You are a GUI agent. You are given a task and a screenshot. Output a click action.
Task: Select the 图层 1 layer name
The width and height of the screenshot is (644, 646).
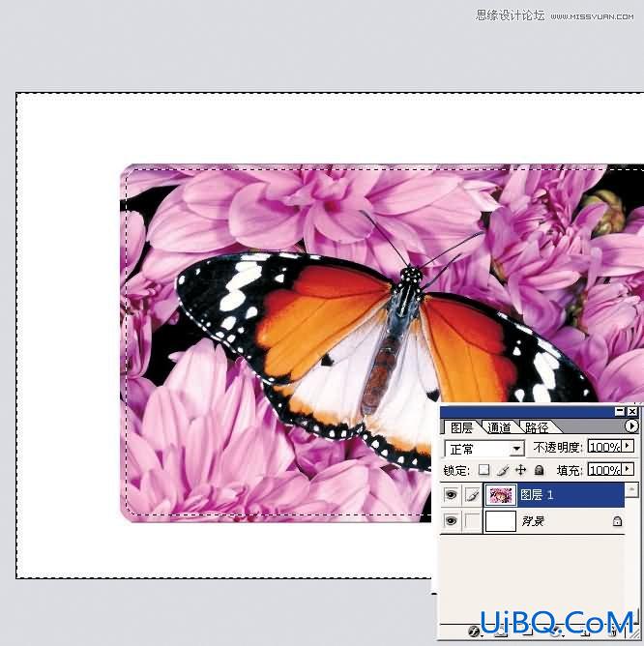pyautogui.click(x=537, y=495)
